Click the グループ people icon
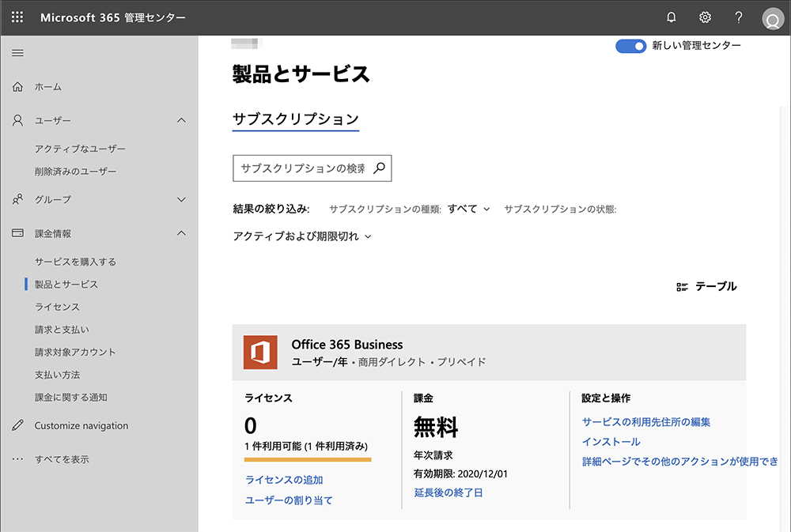The width and height of the screenshot is (791, 532). coord(17,200)
